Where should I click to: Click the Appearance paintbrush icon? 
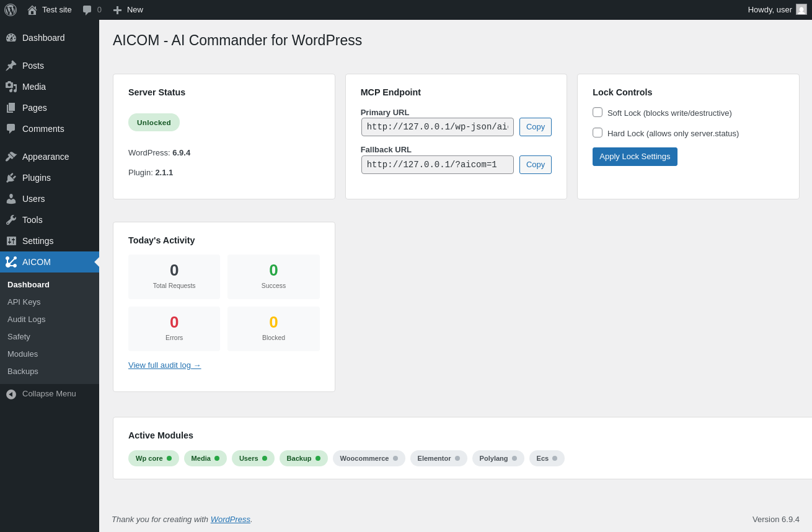point(11,157)
